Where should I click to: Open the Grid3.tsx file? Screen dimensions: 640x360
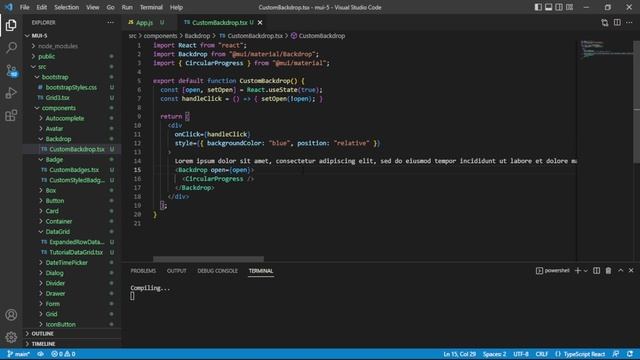72,98
